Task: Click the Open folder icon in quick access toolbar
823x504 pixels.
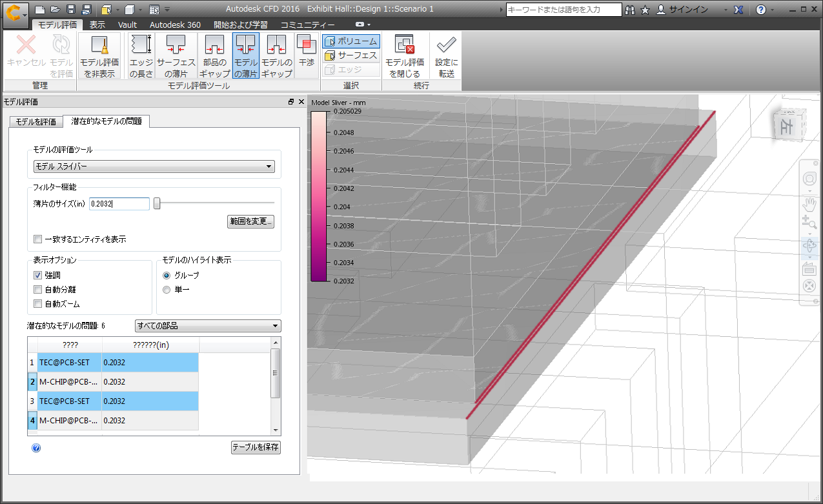Action: (x=56, y=10)
